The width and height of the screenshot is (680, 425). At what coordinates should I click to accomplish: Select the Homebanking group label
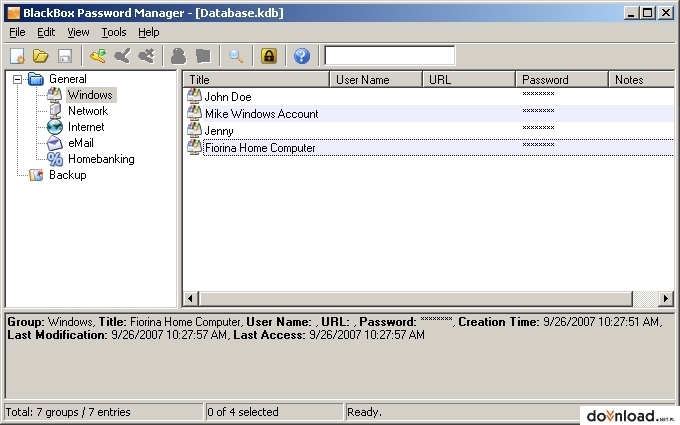101,159
